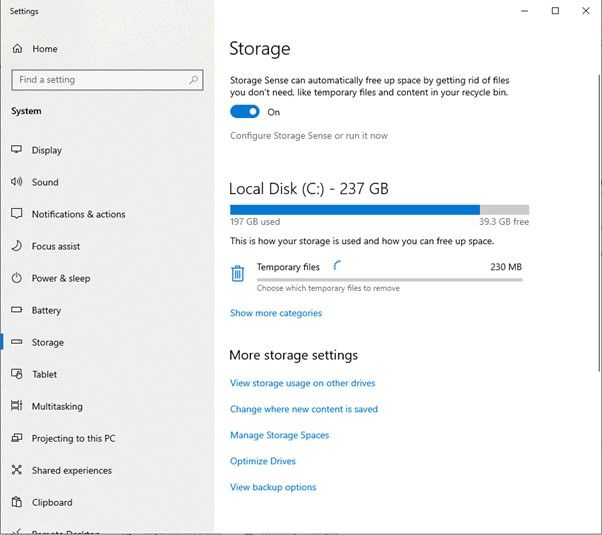
Task: Click the Local Disk C: usage bar
Action: pyautogui.click(x=379, y=210)
